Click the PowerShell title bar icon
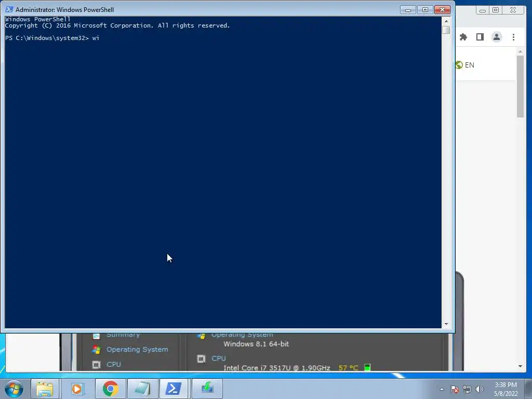The width and height of the screenshot is (532, 399). tap(9, 9)
